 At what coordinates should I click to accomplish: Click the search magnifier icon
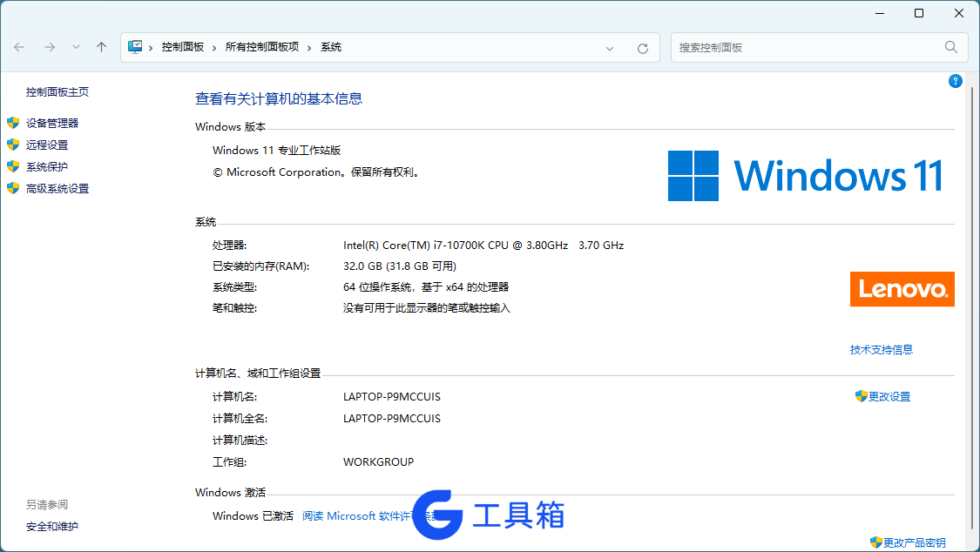pyautogui.click(x=950, y=48)
